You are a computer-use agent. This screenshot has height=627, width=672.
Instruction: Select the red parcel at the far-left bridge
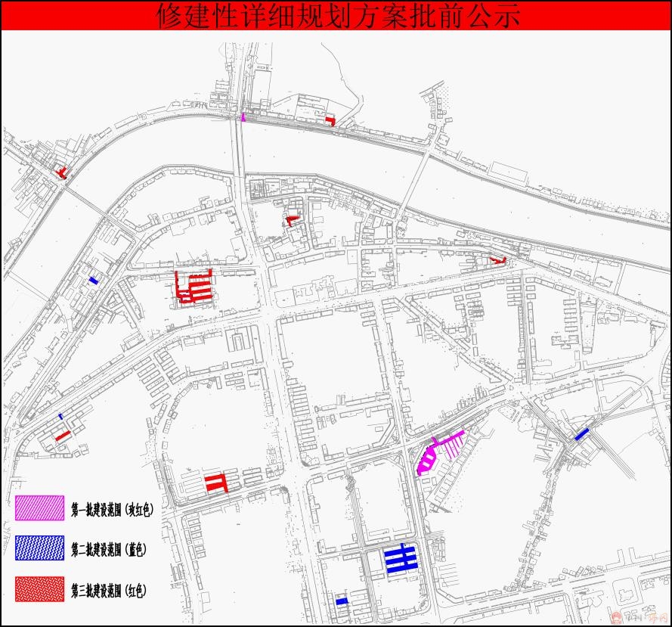(62, 172)
